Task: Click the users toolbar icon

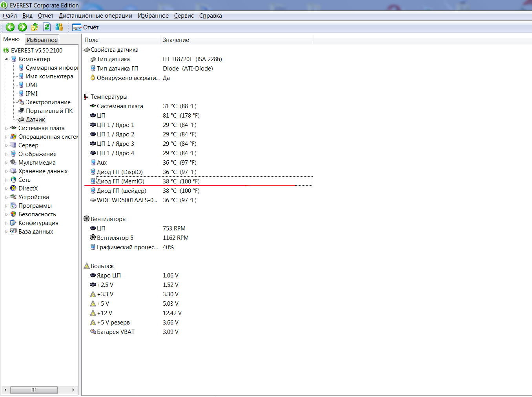Action: (x=59, y=27)
